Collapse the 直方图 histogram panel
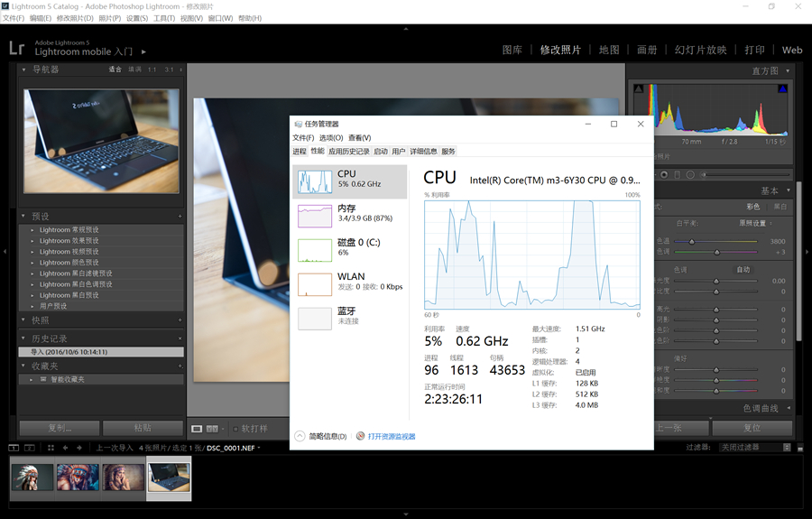The width and height of the screenshot is (812, 519). 788,71
